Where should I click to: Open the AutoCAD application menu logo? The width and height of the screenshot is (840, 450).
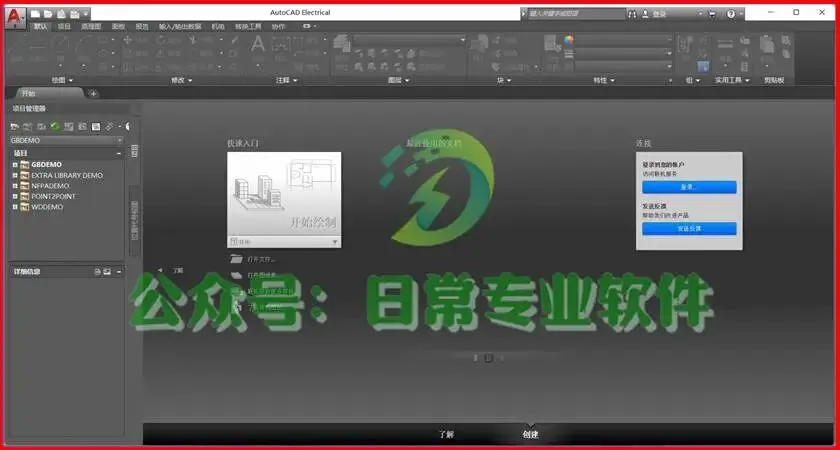click(14, 17)
